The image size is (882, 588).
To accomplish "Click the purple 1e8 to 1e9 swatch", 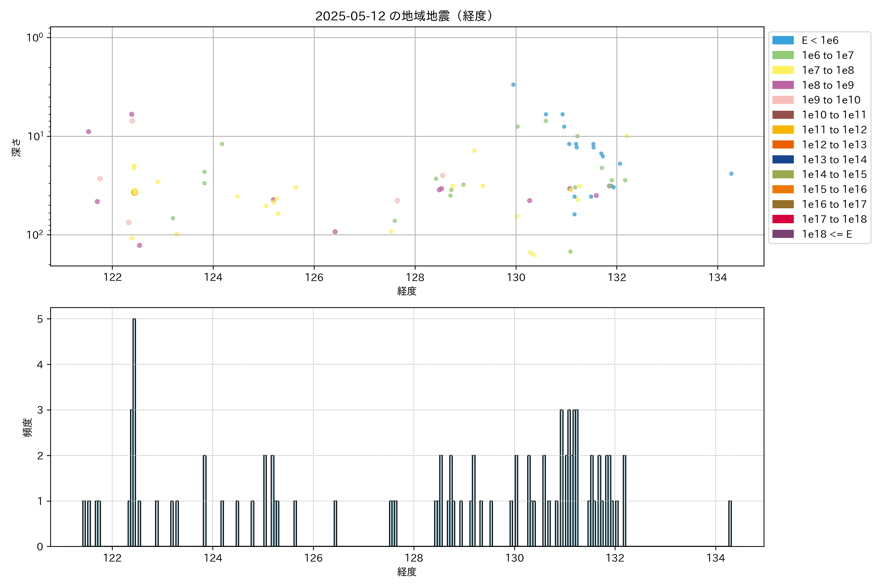I will [x=783, y=85].
